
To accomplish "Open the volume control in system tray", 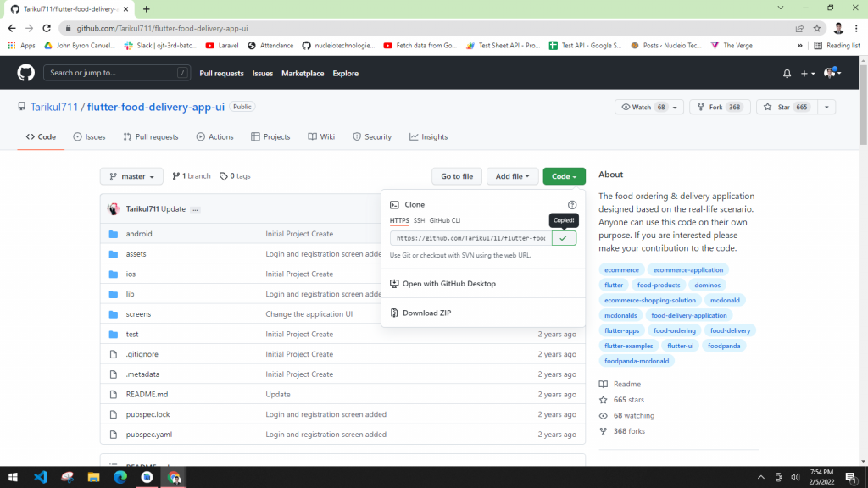I will tap(795, 477).
